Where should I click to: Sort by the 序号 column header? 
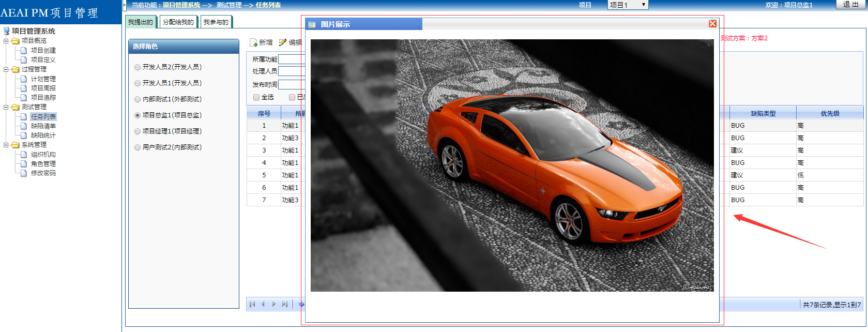(264, 113)
